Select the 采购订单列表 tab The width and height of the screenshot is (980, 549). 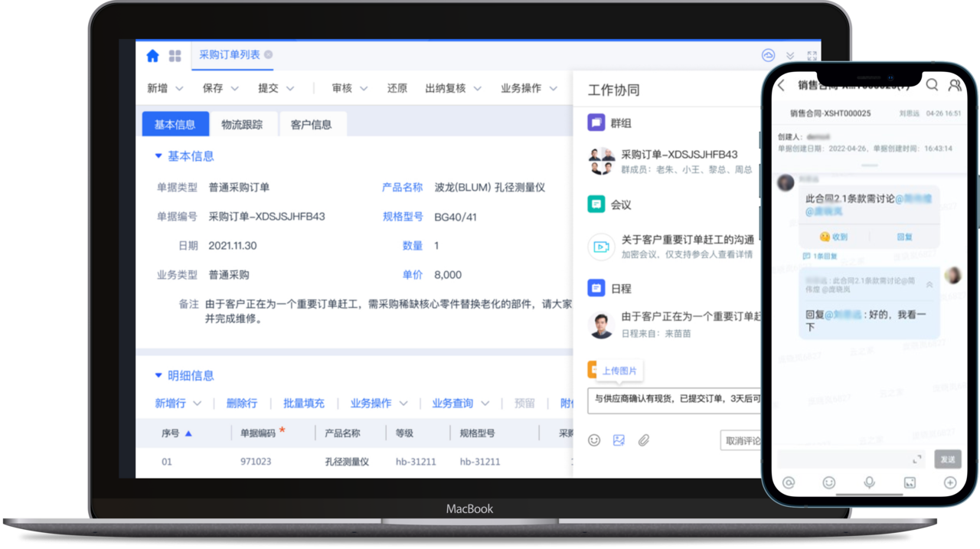[x=230, y=55]
